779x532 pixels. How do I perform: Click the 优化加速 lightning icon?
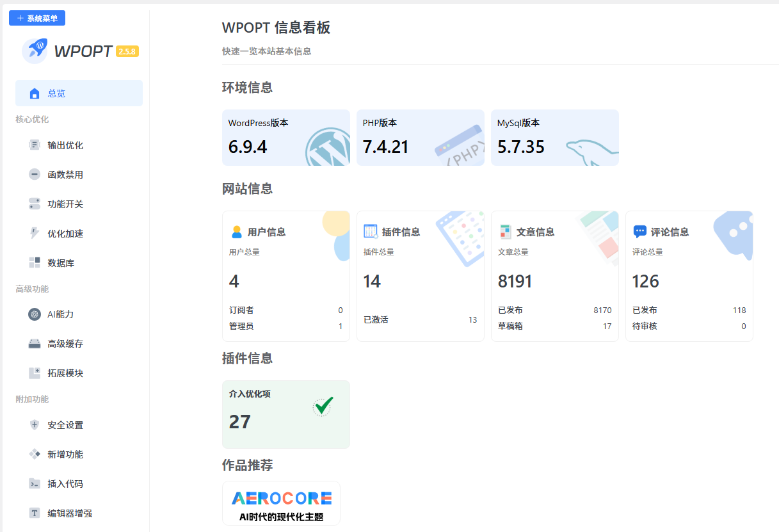pos(35,234)
